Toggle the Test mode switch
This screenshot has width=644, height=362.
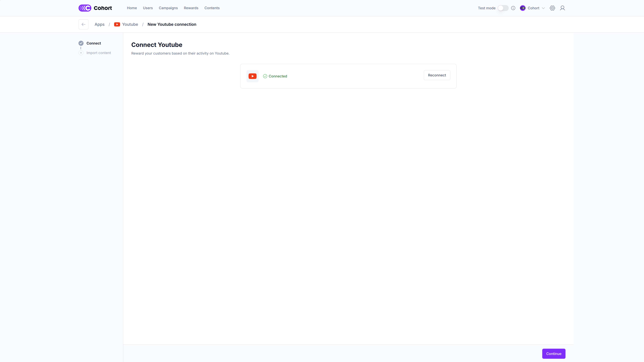click(503, 8)
